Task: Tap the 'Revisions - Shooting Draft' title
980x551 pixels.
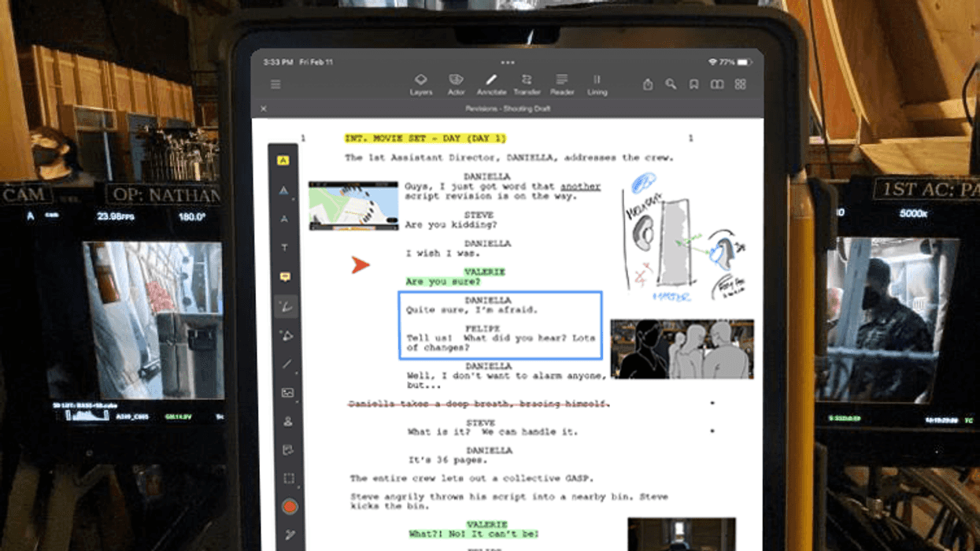Action: (x=508, y=109)
